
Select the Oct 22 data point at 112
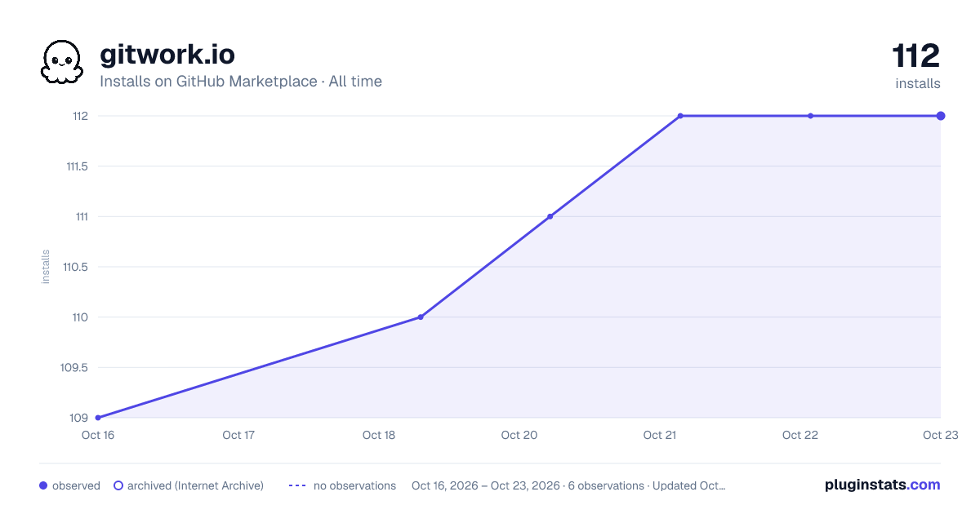pos(810,116)
